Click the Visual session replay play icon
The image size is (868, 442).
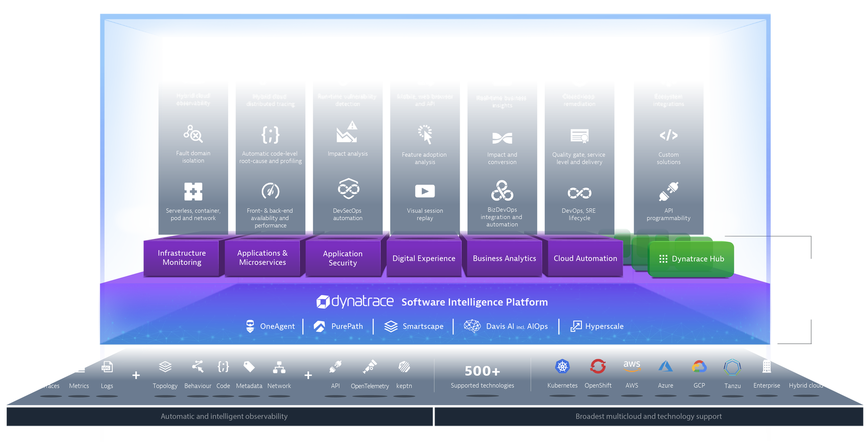[425, 191]
